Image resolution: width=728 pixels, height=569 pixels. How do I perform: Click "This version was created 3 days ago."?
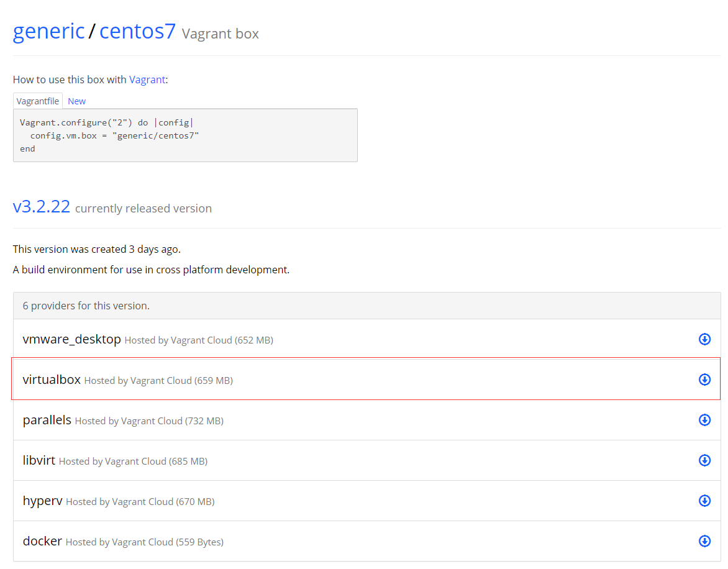pyautogui.click(x=96, y=249)
